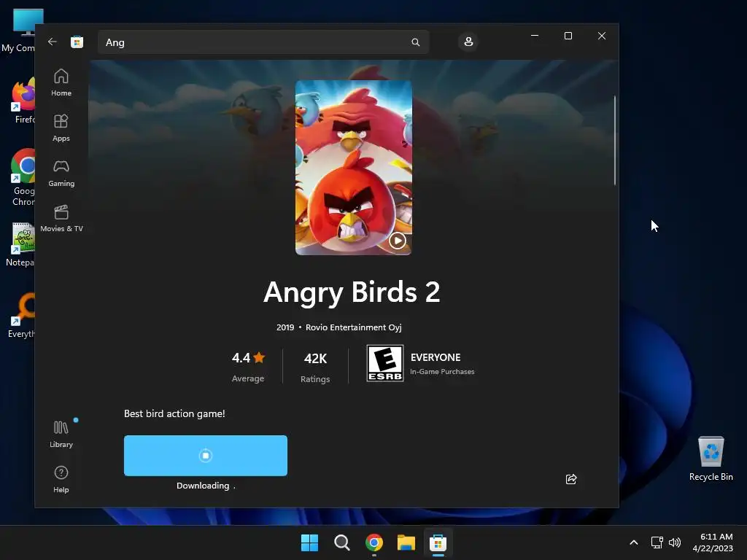Click the EVERYONE rating text
This screenshot has width=747, height=560.
coord(436,357)
